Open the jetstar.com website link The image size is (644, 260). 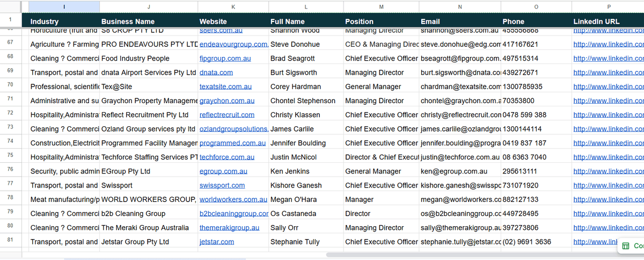pyautogui.click(x=216, y=242)
